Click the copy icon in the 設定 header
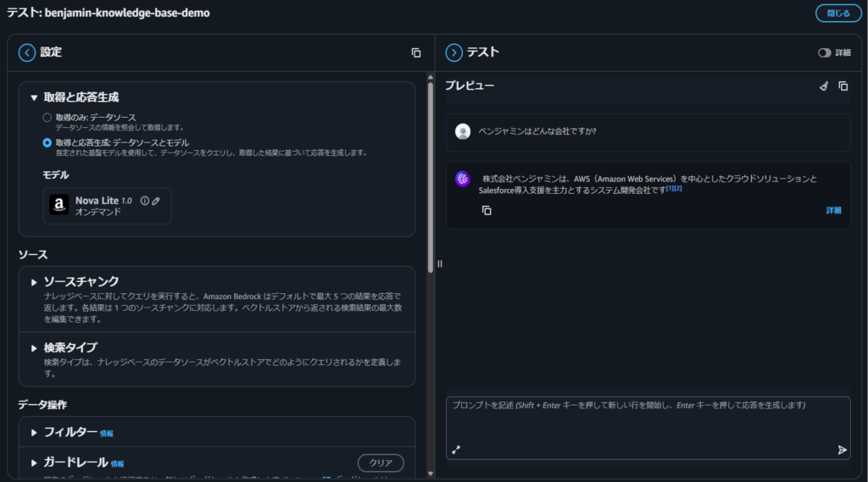The width and height of the screenshot is (868, 482). pyautogui.click(x=416, y=53)
